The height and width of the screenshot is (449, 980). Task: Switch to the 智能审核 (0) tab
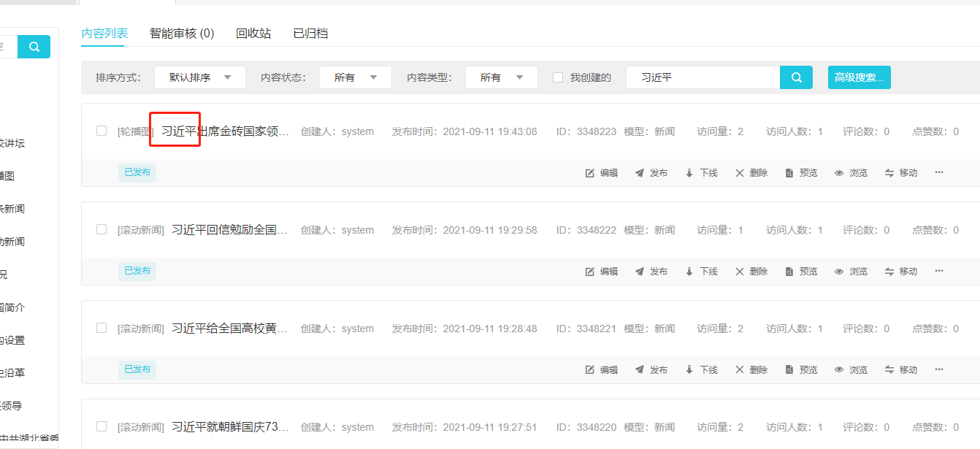tap(182, 34)
